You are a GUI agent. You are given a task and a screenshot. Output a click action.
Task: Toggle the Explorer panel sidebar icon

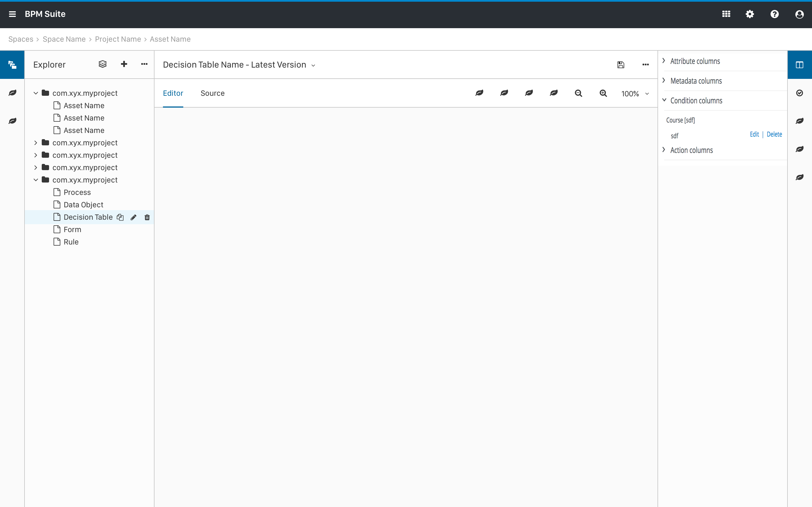(x=12, y=65)
